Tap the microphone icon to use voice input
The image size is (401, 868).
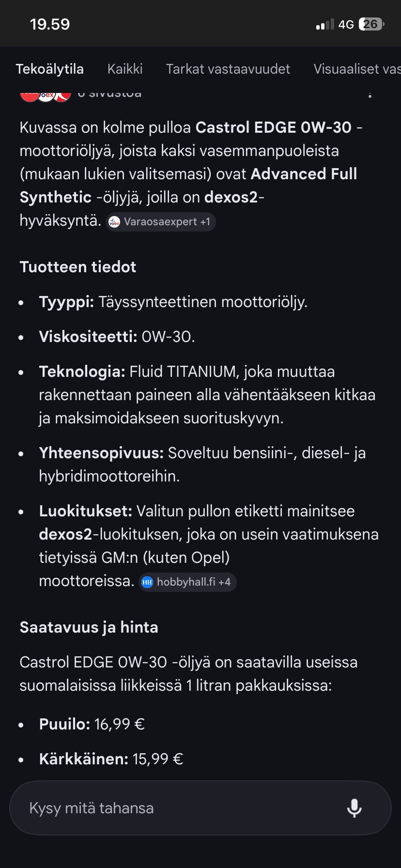(x=355, y=808)
